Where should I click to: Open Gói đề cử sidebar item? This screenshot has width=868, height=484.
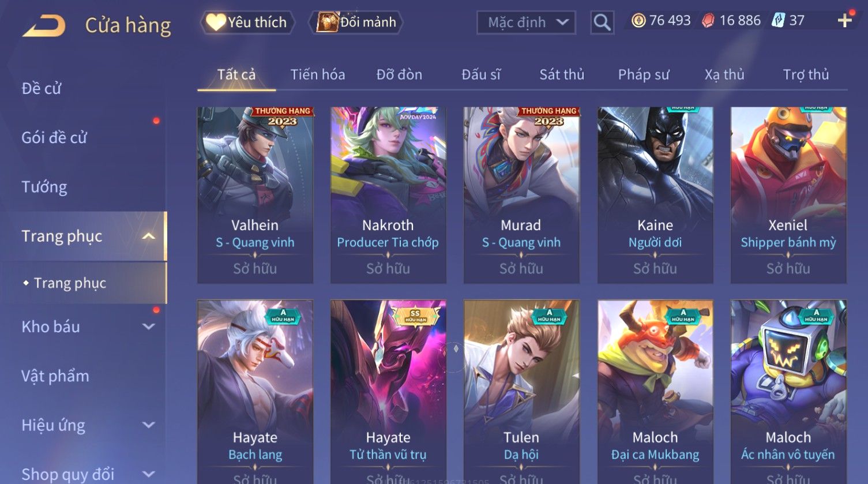coord(54,138)
